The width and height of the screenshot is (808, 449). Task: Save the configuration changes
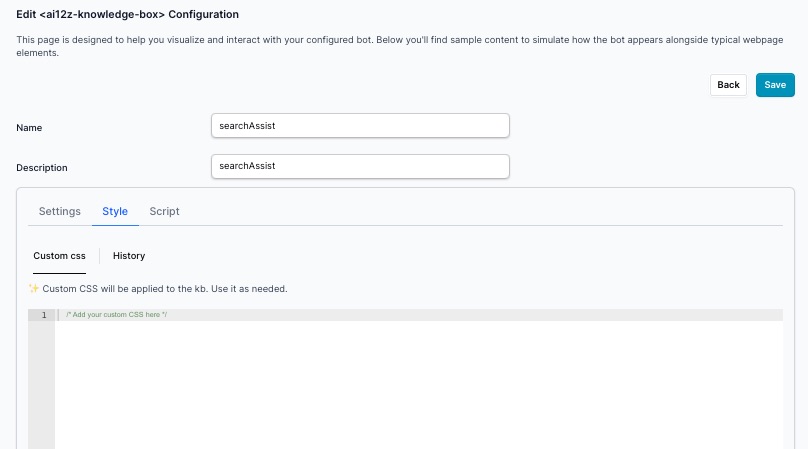(x=775, y=85)
